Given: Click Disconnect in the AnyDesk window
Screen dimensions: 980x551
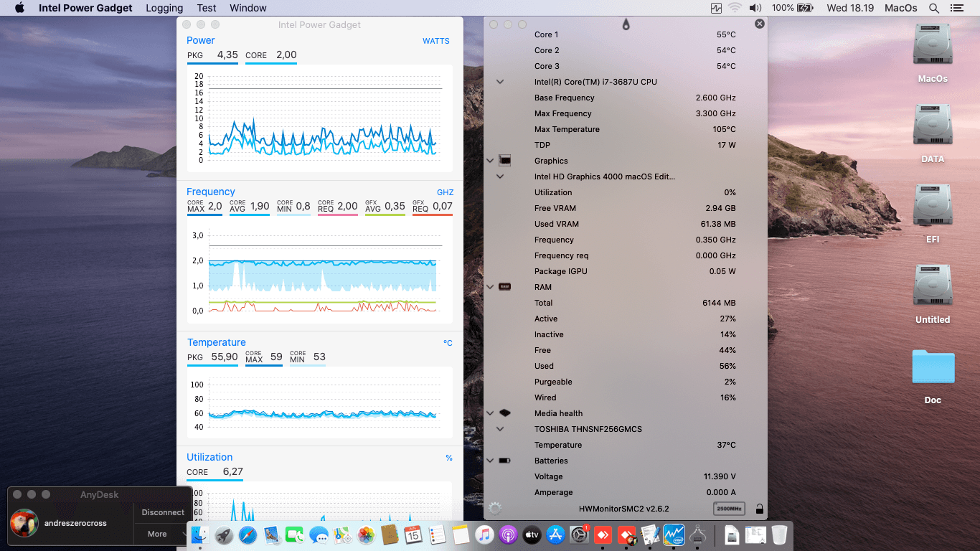Looking at the screenshot, I should (x=163, y=512).
